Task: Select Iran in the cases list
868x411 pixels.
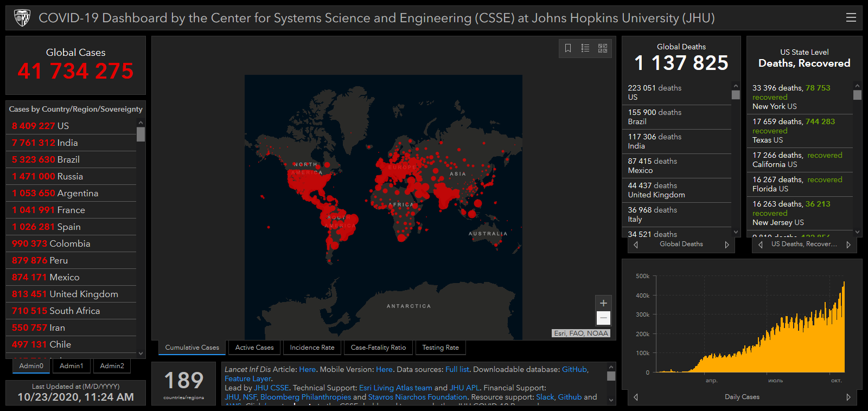Action: 72,327
